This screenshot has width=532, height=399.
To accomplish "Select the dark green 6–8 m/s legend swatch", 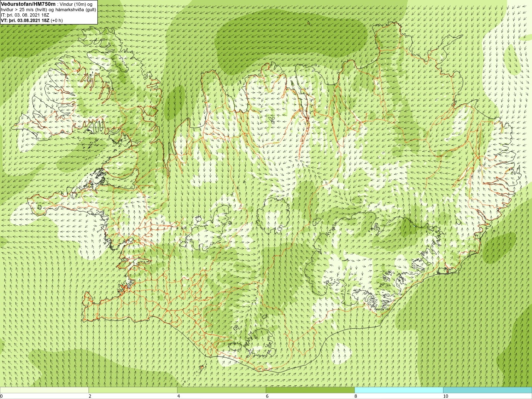I will (x=310, y=390).
